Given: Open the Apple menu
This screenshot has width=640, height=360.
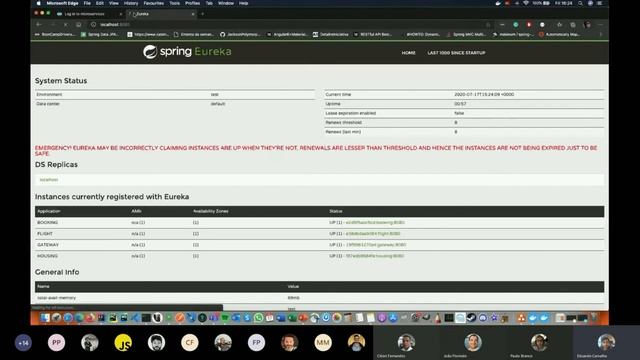Looking at the screenshot, I should (38, 3).
